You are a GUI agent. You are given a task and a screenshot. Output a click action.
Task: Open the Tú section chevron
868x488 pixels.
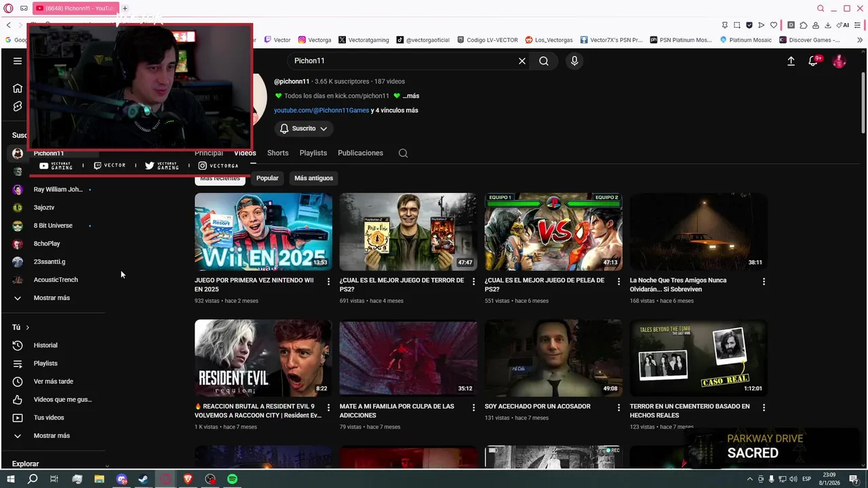(x=27, y=327)
